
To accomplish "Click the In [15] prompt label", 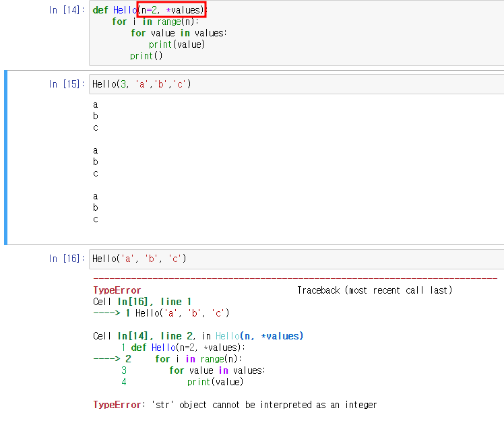I will click(x=67, y=84).
